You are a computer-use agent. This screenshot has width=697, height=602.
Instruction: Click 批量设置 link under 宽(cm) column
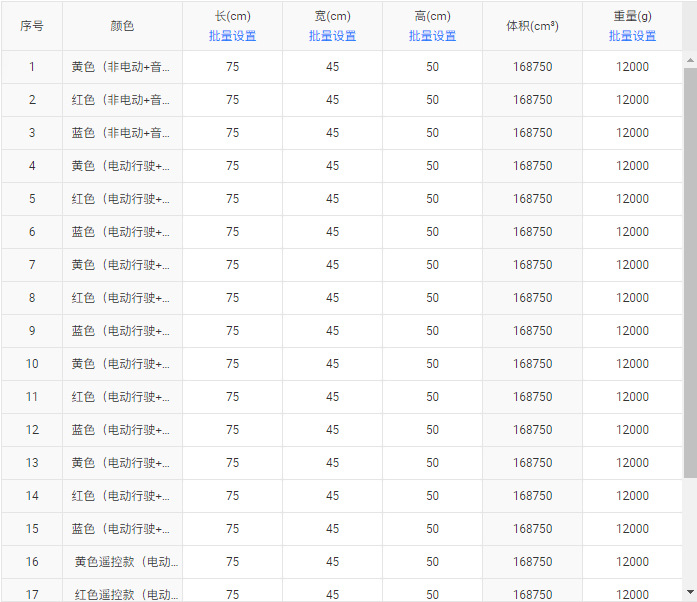332,36
